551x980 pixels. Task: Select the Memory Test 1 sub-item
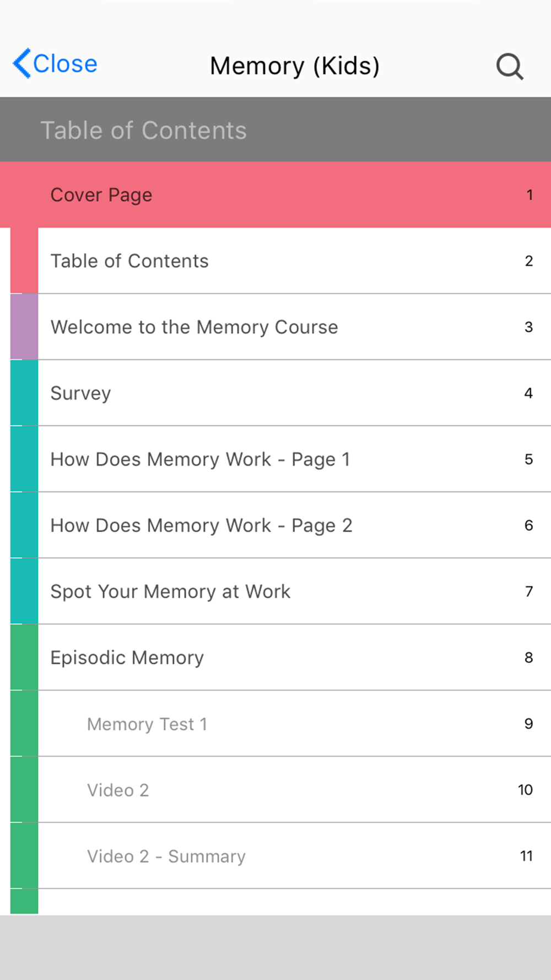click(x=294, y=724)
